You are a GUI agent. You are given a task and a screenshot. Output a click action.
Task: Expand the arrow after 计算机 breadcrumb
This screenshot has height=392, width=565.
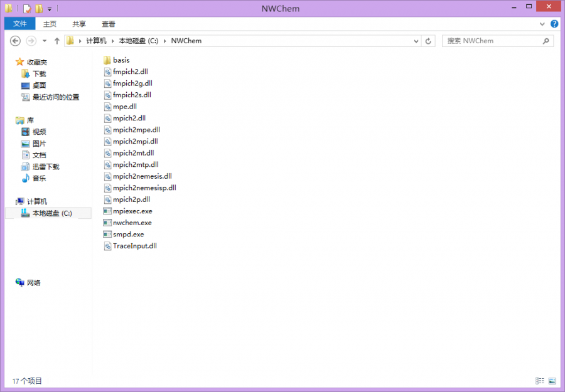(113, 41)
